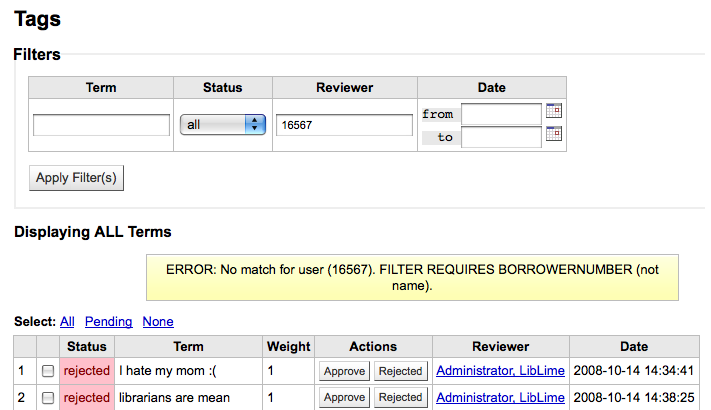Click the Apply Filter(s) button
The height and width of the screenshot is (410, 711).
pos(77,177)
